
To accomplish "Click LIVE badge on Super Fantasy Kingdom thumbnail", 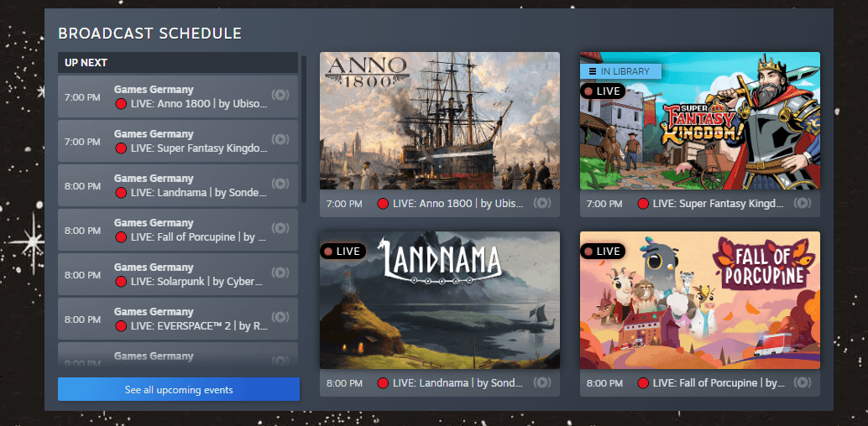I will [602, 91].
